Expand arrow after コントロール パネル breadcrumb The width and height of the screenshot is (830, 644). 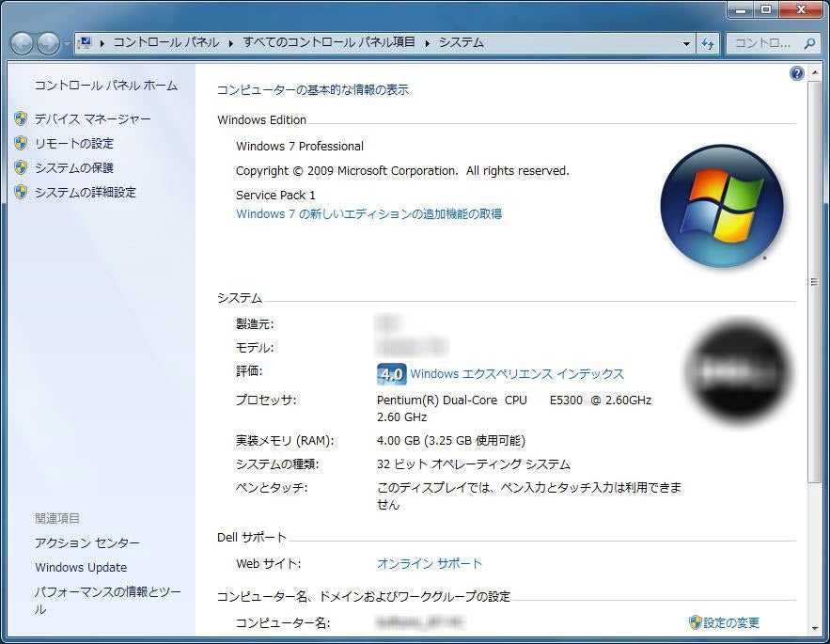coord(231,43)
